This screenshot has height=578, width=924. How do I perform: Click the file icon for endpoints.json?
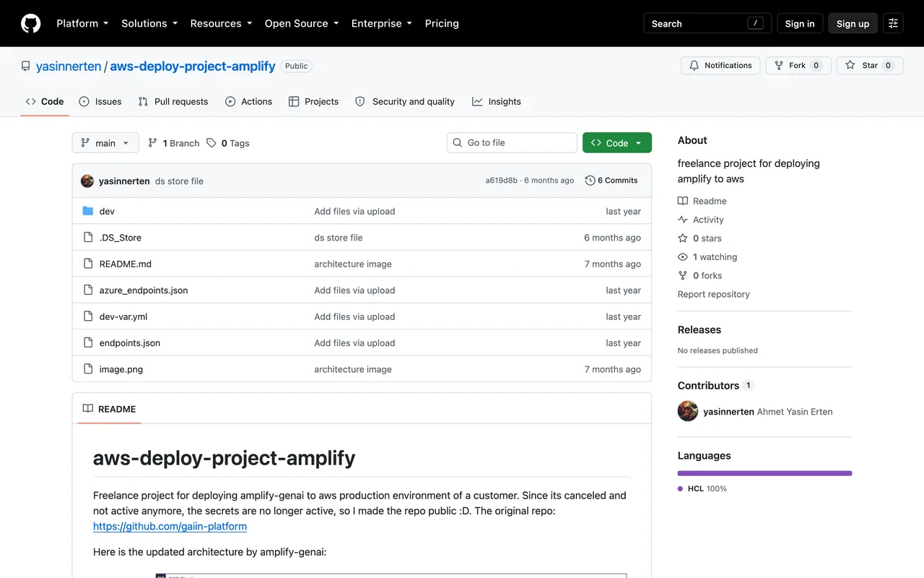click(88, 342)
